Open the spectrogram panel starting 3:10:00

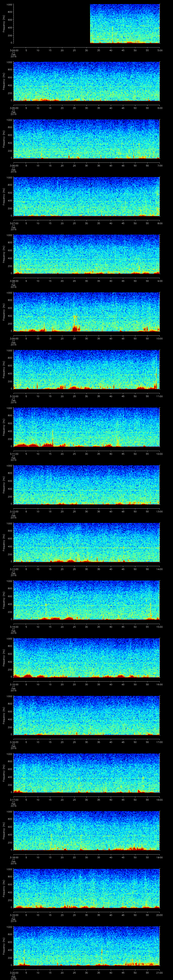(87, 369)
